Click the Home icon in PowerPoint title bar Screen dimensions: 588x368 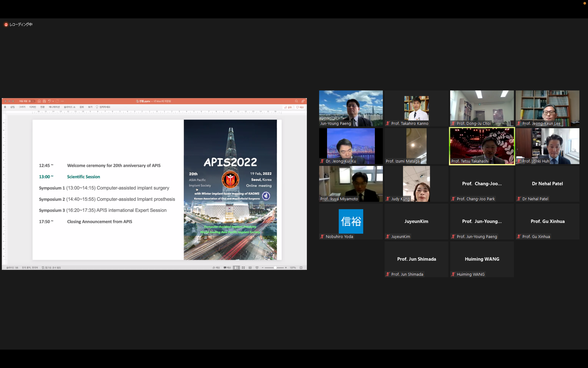click(x=39, y=101)
